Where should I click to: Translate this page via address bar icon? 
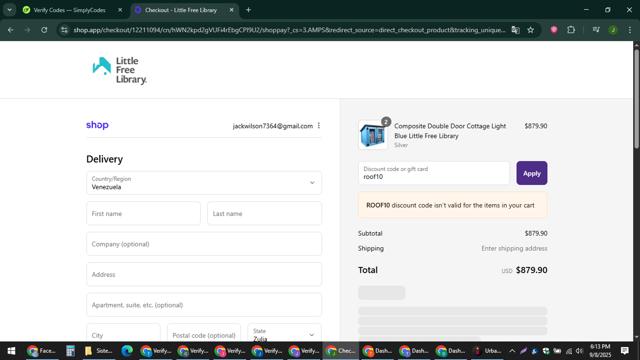516,30
